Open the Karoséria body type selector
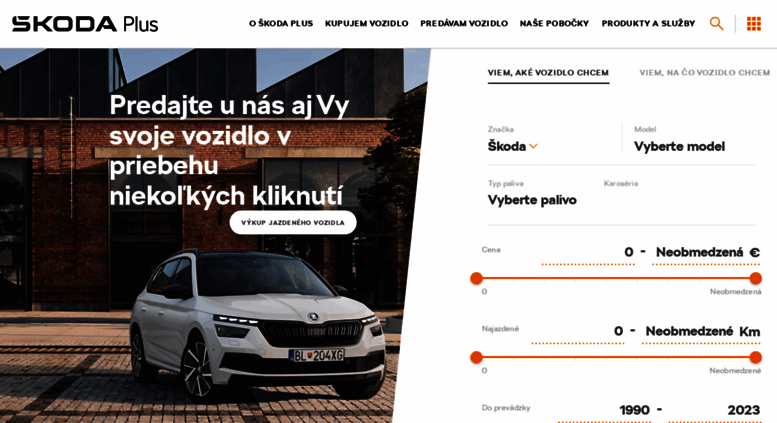This screenshot has height=423, width=777. pos(621,183)
